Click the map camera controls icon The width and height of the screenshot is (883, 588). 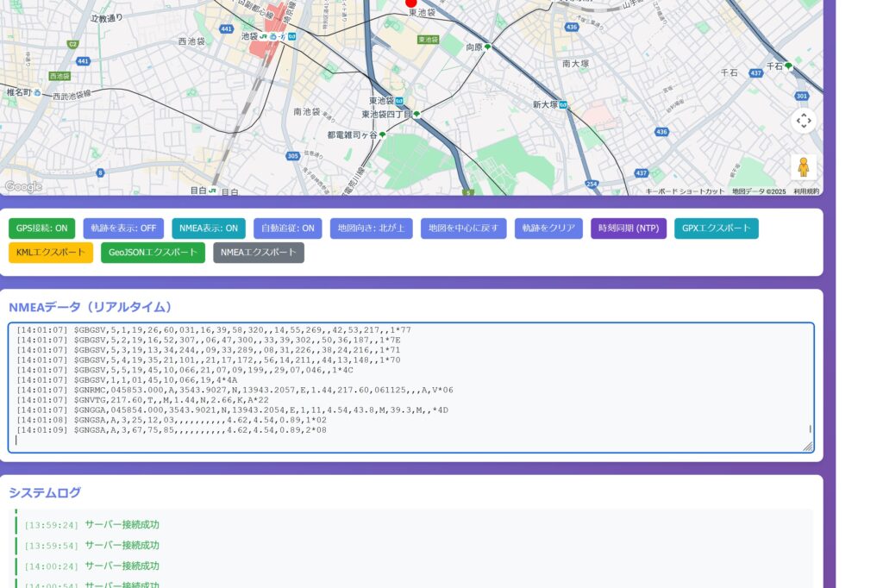803,121
